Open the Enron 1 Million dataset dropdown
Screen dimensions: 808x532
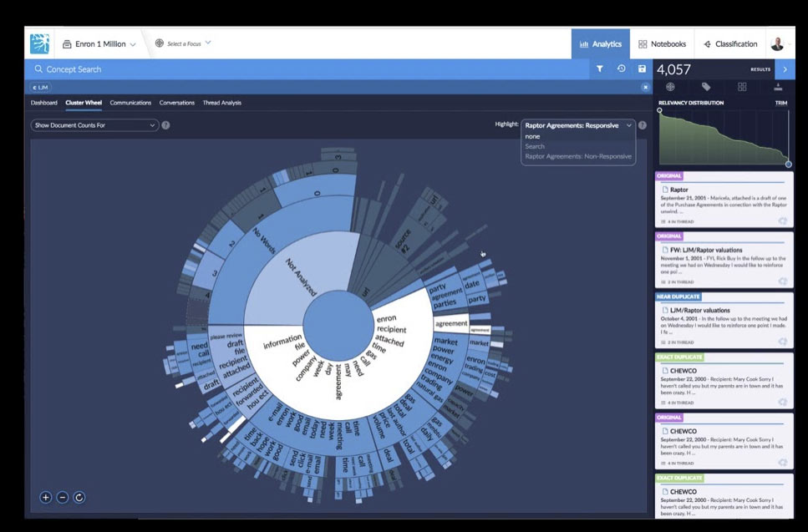(99, 44)
